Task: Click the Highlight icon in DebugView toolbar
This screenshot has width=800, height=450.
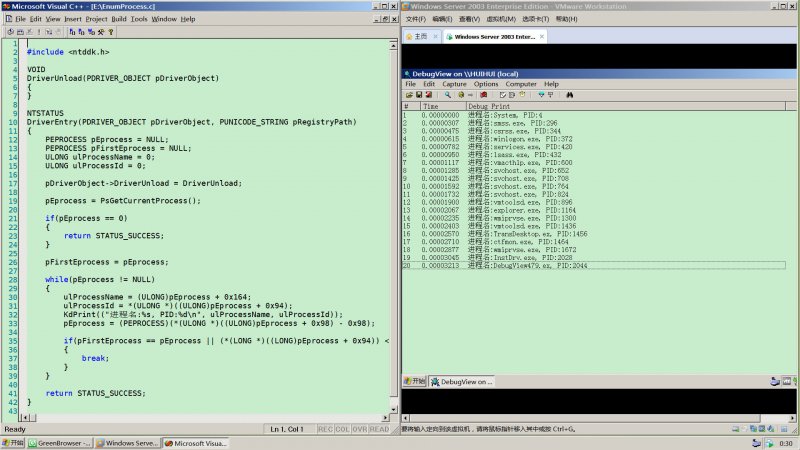Action: coord(550,95)
